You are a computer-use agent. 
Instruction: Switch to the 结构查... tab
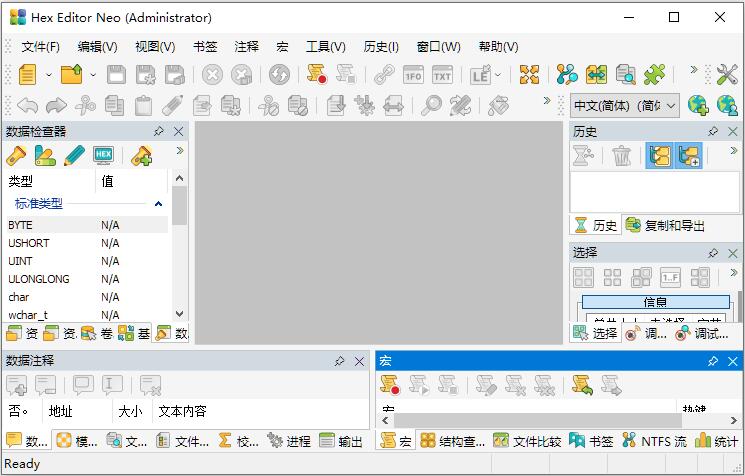click(452, 441)
